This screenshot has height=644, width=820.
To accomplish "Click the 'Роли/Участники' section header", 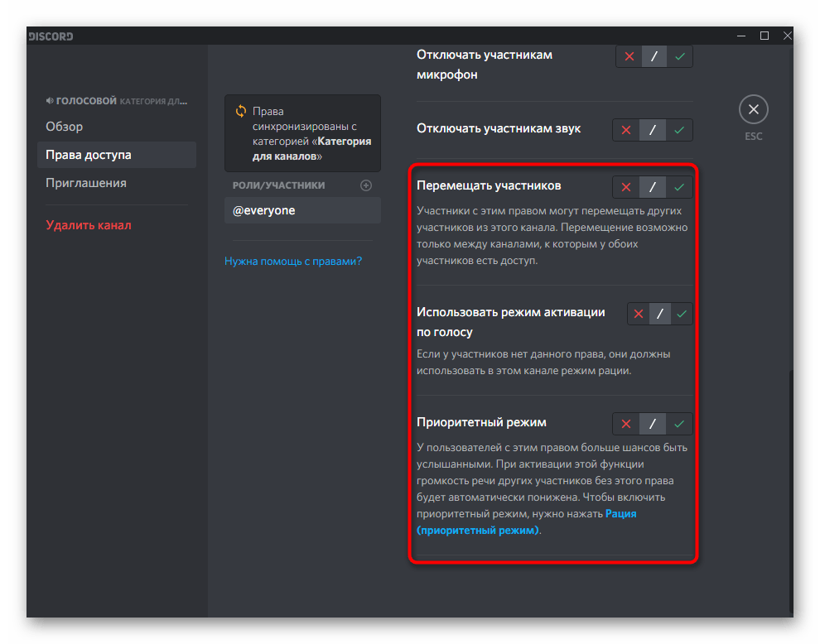I will [279, 185].
